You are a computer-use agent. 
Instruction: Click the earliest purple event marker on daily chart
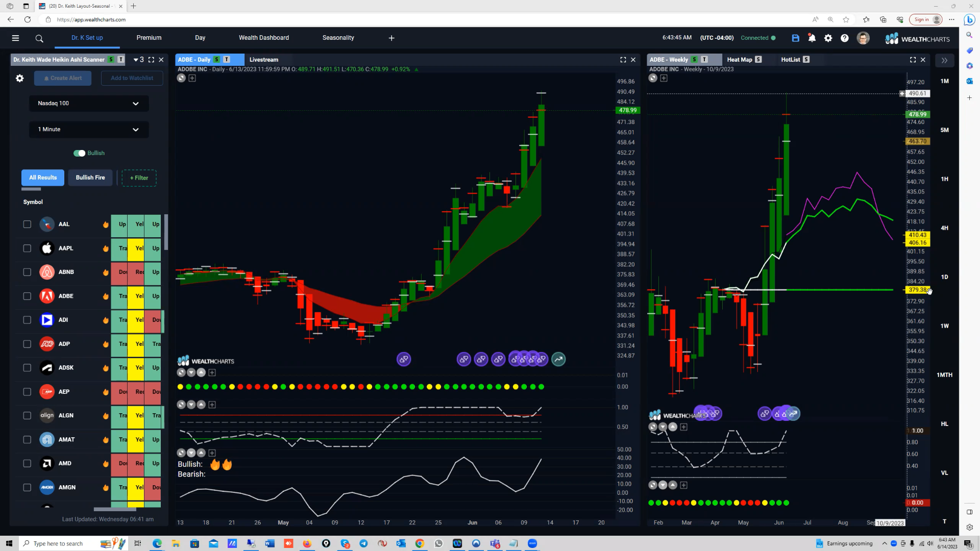coord(404,359)
